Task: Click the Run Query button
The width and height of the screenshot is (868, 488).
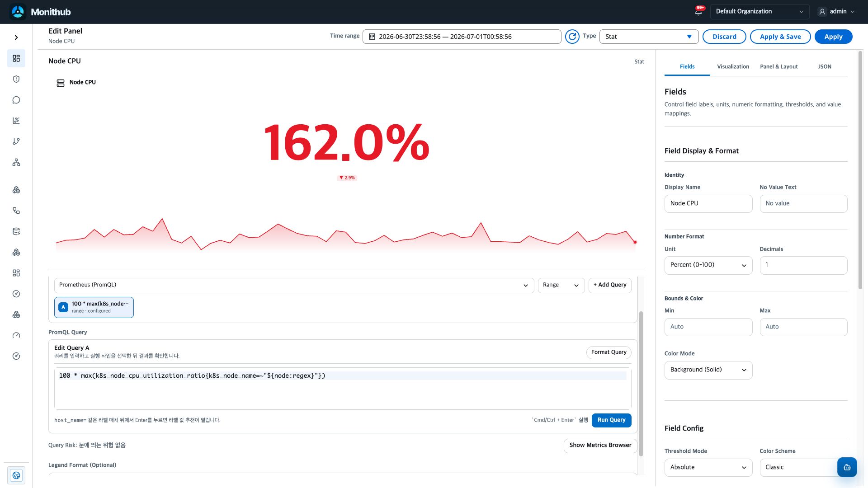Action: tap(611, 420)
